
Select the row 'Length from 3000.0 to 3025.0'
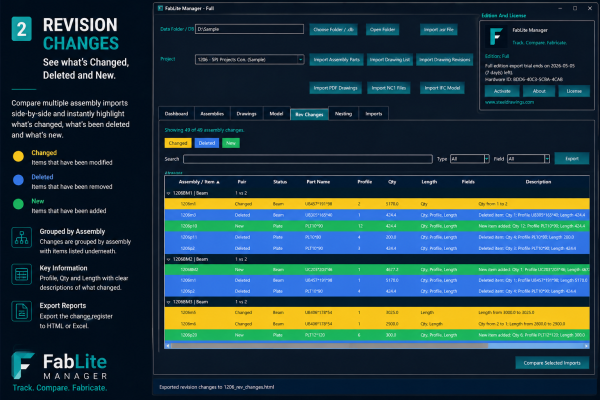(377, 313)
